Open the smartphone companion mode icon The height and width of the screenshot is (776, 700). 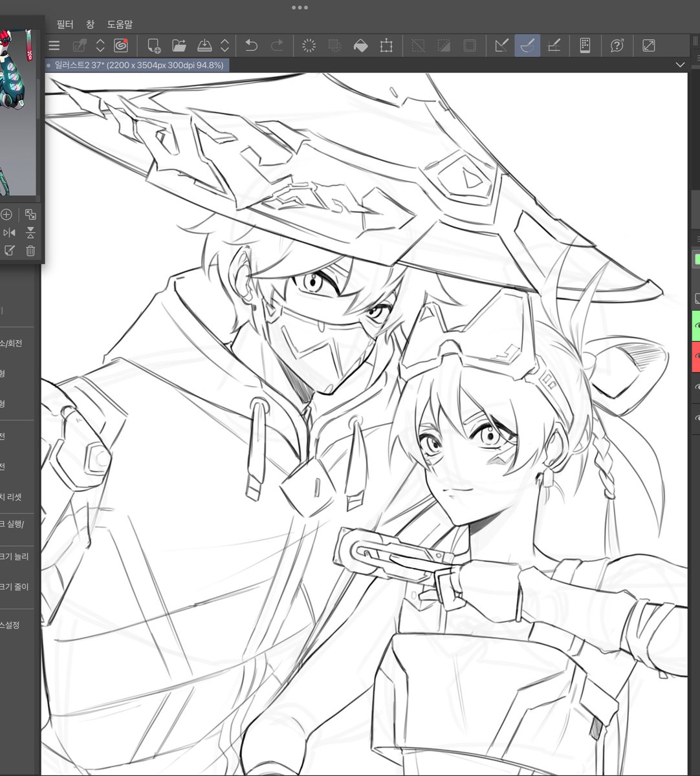pyautogui.click(x=585, y=45)
